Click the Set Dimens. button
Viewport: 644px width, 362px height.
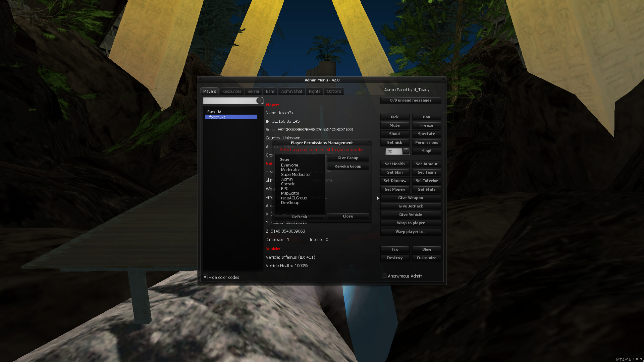pyautogui.click(x=395, y=181)
